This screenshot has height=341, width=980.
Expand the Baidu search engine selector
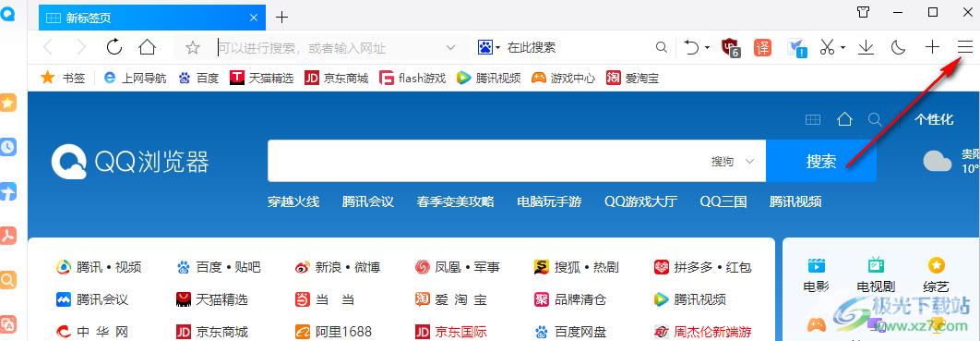[489, 47]
